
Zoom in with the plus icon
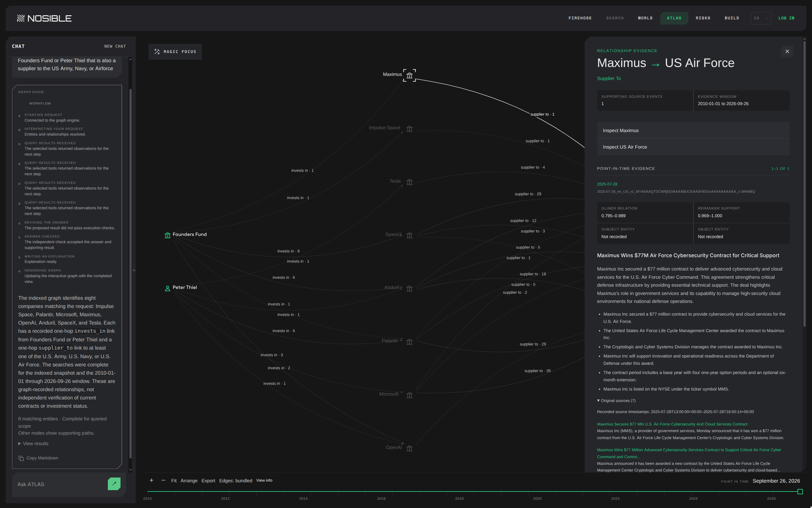tap(151, 480)
